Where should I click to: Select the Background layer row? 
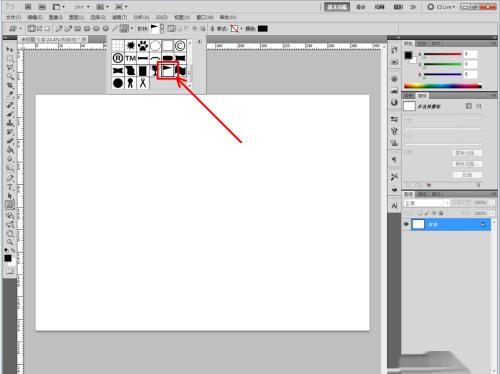[x=447, y=224]
